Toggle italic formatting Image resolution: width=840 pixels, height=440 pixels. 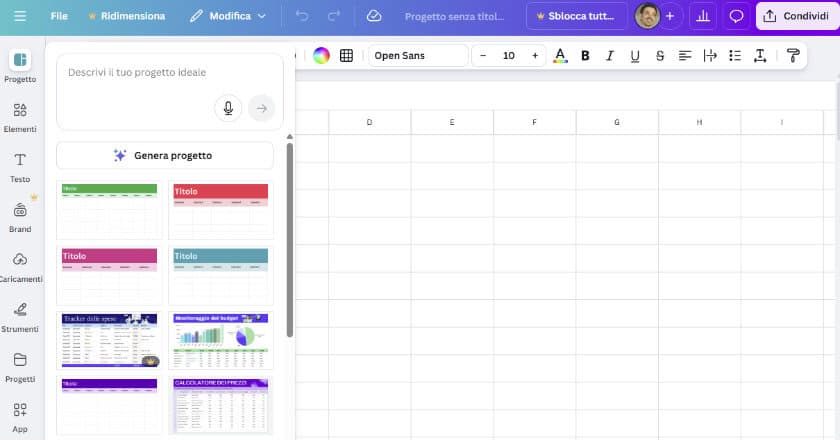click(x=610, y=55)
